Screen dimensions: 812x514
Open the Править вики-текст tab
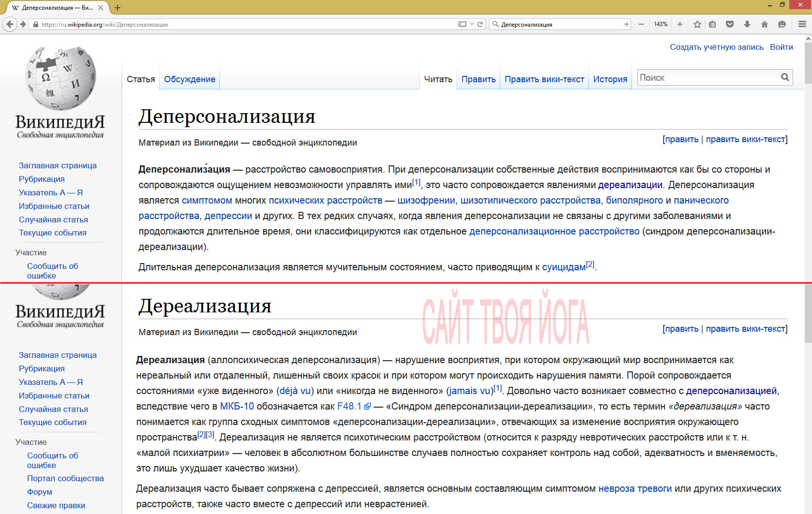[x=545, y=79]
